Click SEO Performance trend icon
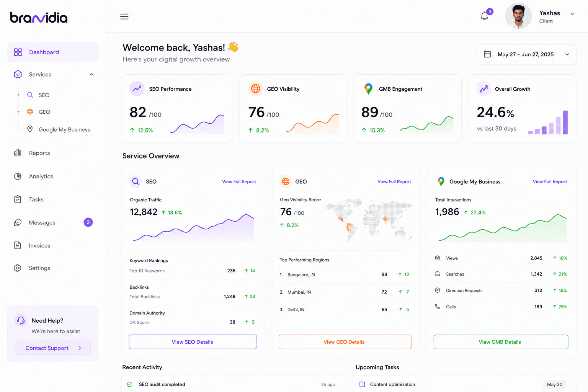Viewport: 588px width, 392px height. tap(137, 89)
